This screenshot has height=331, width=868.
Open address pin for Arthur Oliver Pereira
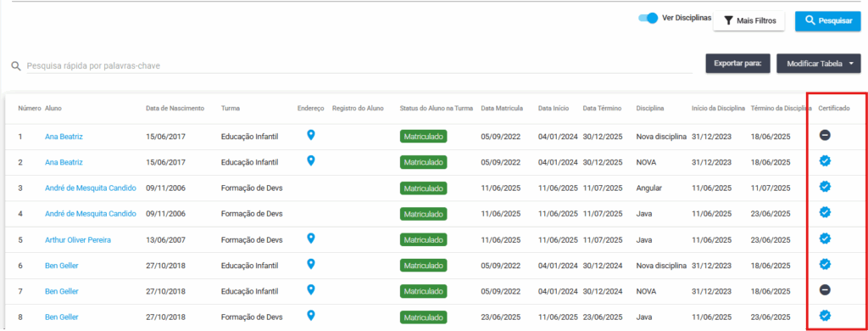(x=311, y=238)
